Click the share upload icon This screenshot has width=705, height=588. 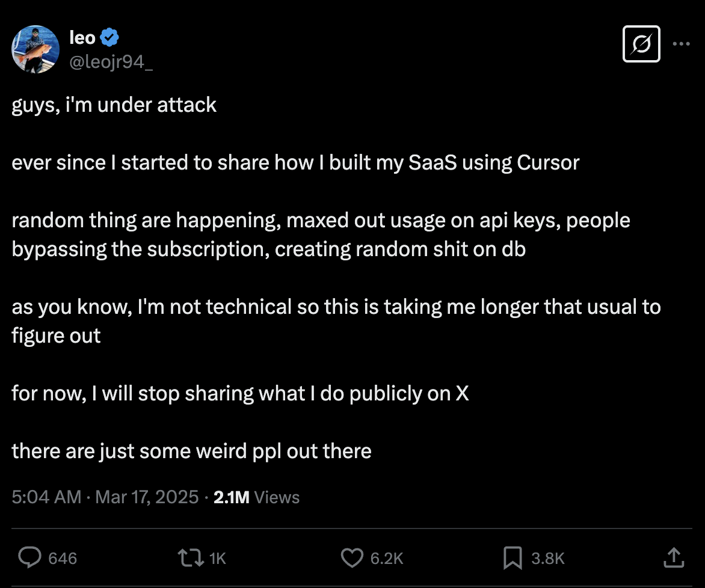click(674, 557)
